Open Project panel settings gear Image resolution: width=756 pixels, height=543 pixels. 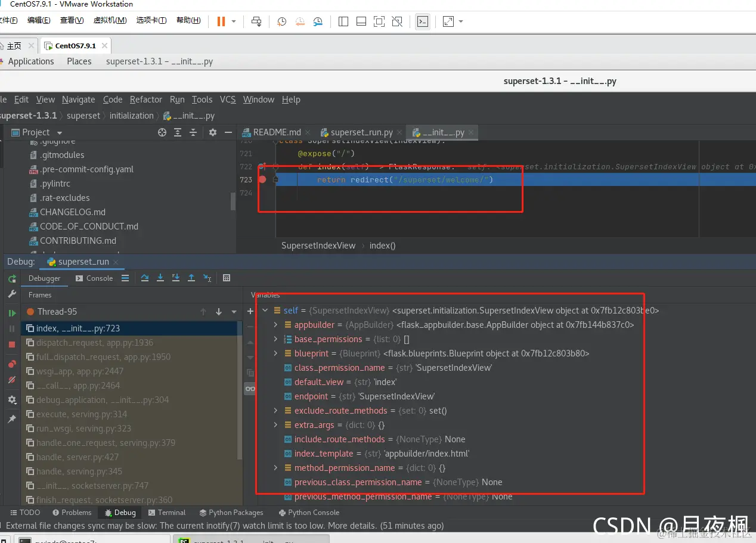[x=213, y=132]
